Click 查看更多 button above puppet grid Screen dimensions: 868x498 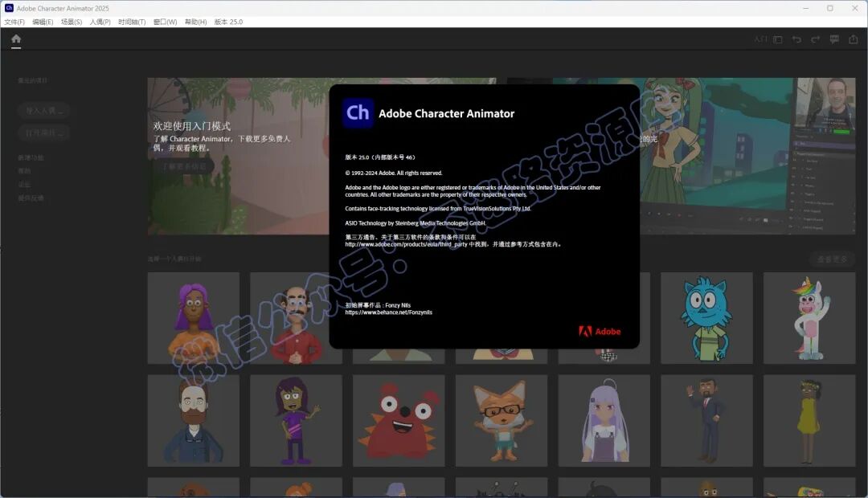(832, 259)
